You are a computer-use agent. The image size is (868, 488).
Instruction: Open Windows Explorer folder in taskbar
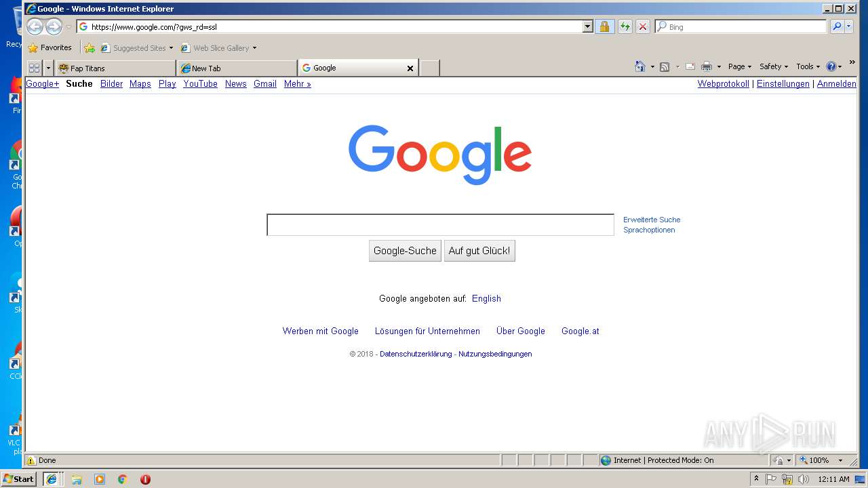pos(77,479)
